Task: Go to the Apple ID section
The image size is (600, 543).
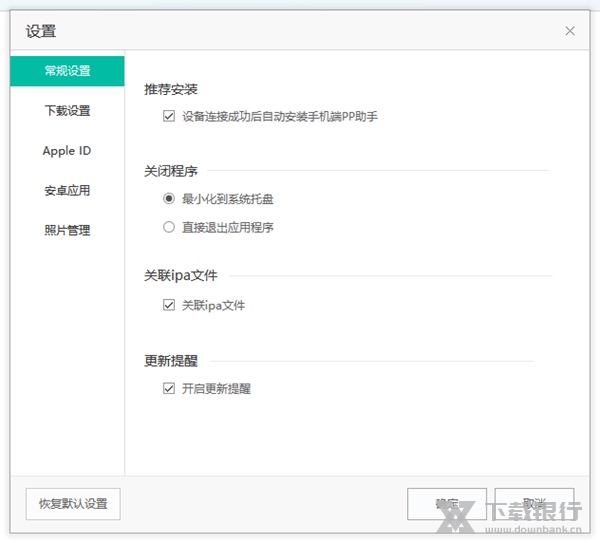Action: [x=67, y=151]
